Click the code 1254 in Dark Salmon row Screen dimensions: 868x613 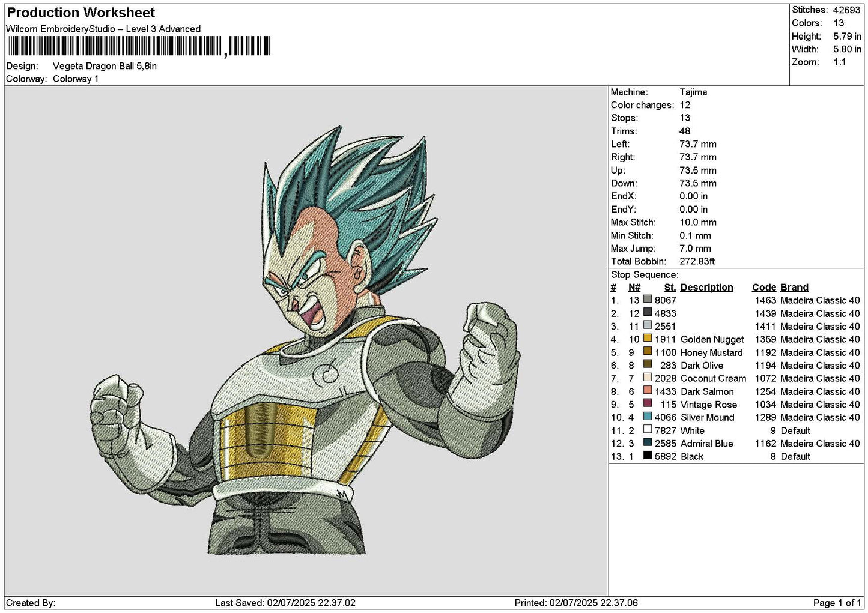tap(766, 391)
